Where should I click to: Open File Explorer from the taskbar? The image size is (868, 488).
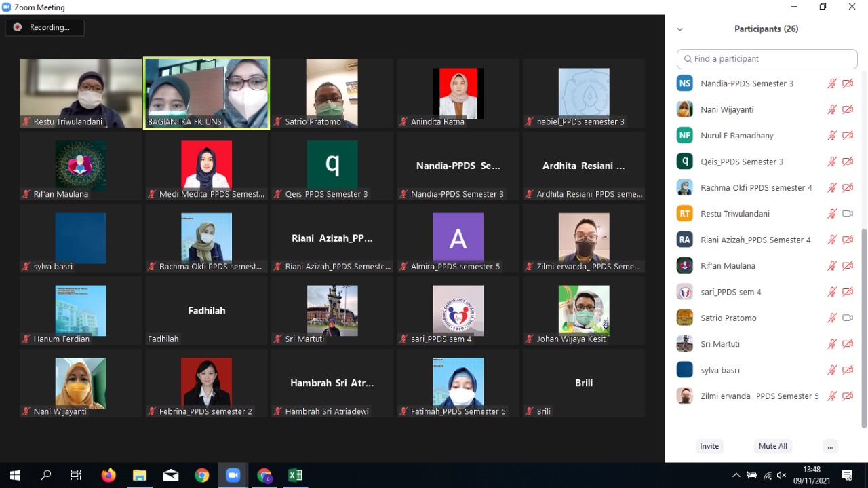point(140,475)
